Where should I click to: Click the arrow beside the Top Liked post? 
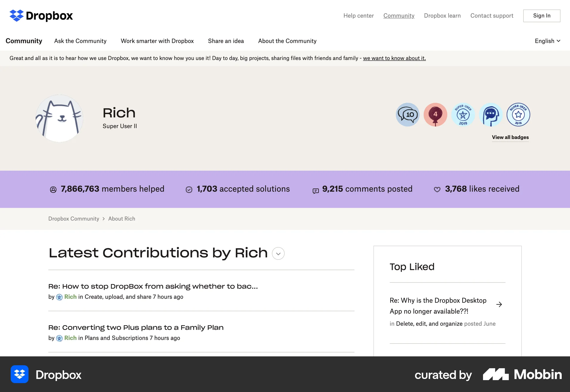point(499,304)
